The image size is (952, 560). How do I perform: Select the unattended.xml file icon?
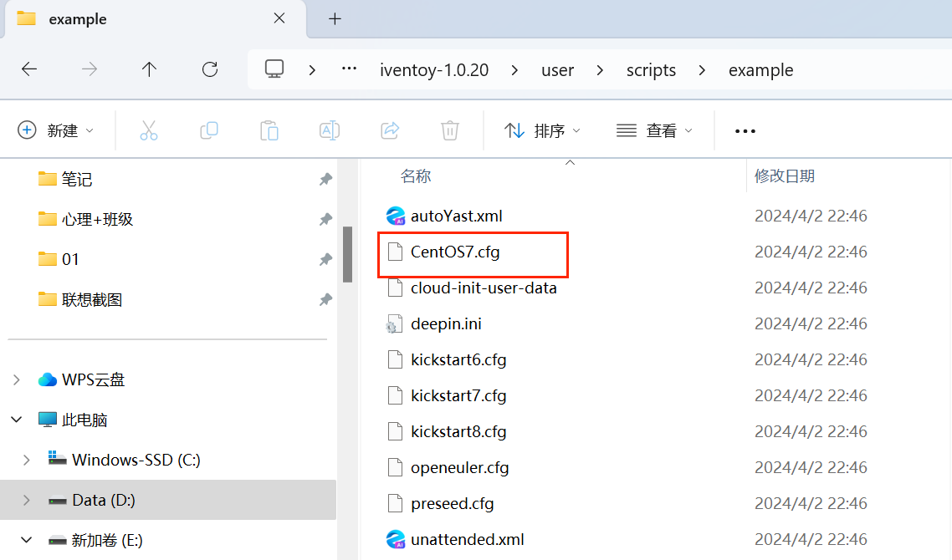(x=395, y=539)
